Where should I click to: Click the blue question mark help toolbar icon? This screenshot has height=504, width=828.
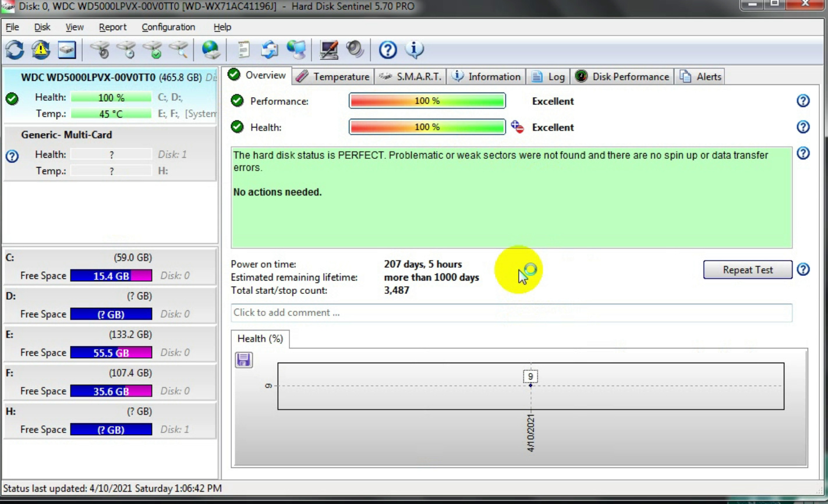click(388, 50)
